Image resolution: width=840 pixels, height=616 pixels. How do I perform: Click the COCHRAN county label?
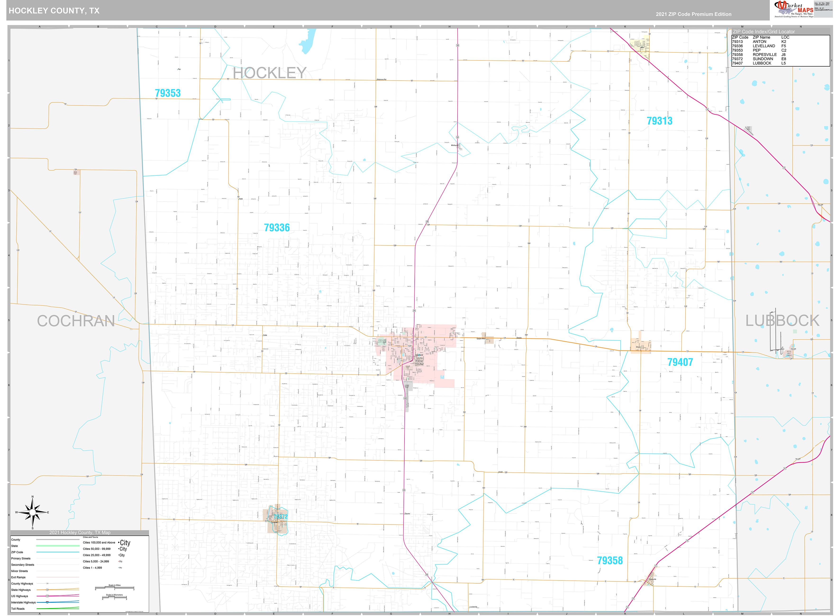(76, 321)
